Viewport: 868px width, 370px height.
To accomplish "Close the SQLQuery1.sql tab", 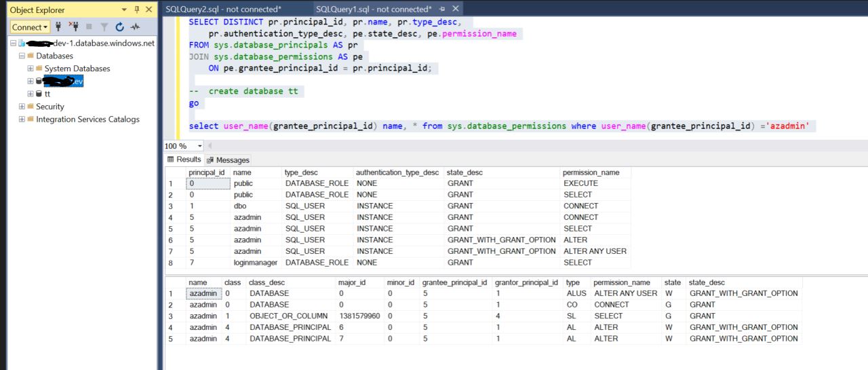I will (456, 9).
